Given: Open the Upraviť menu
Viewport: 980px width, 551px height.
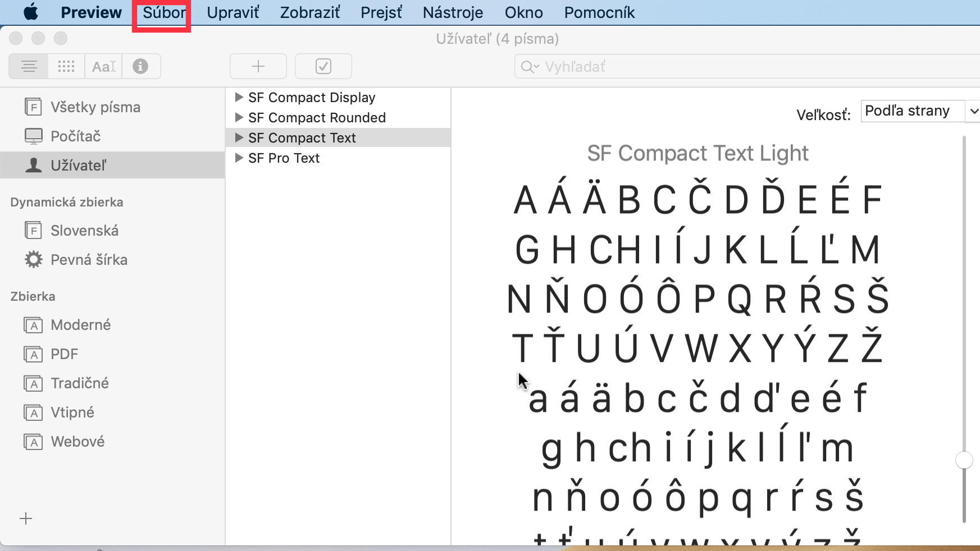Looking at the screenshot, I should coord(233,12).
